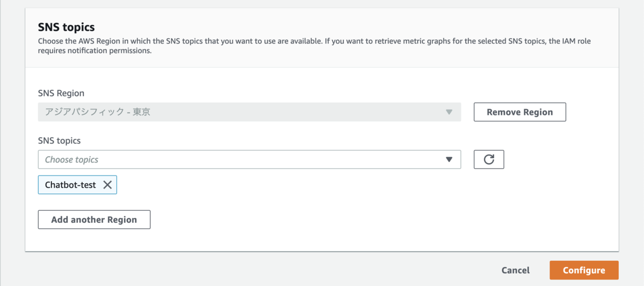644x286 pixels.
Task: Cancel the SNS topics configuration
Action: (x=515, y=270)
